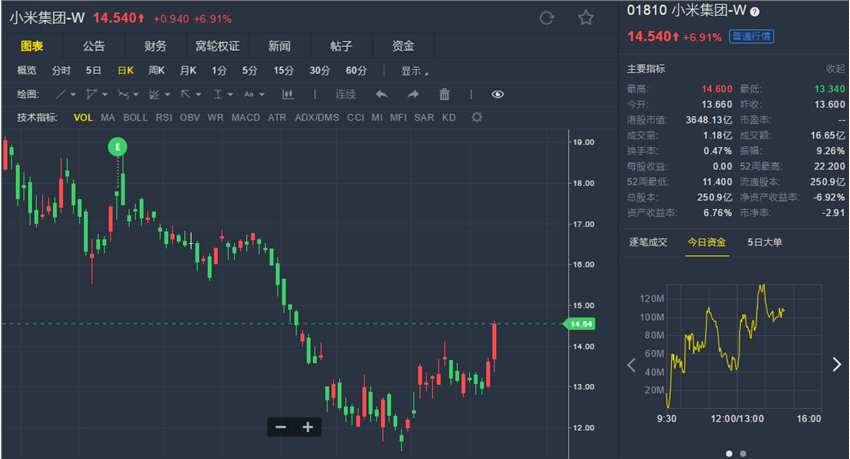Click the 连接 button in drawing toolbar

coord(345,94)
